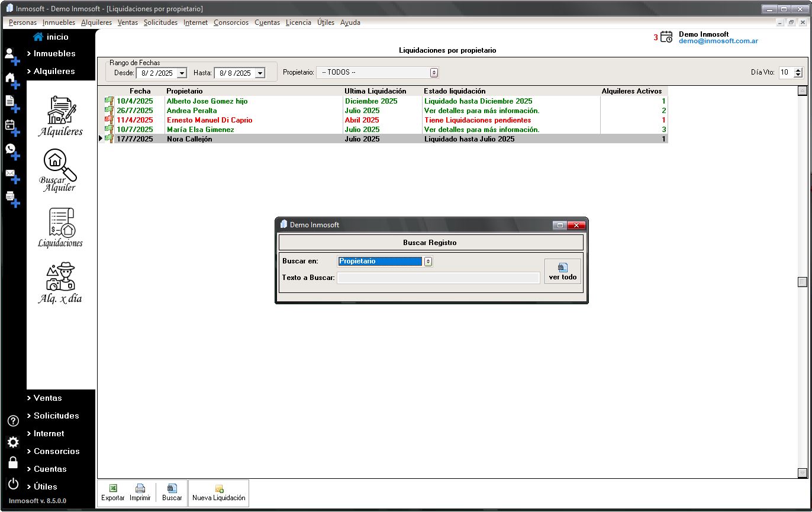Export list with Exportar Excel button
Viewport: 812px width, 512px height.
tap(113, 492)
